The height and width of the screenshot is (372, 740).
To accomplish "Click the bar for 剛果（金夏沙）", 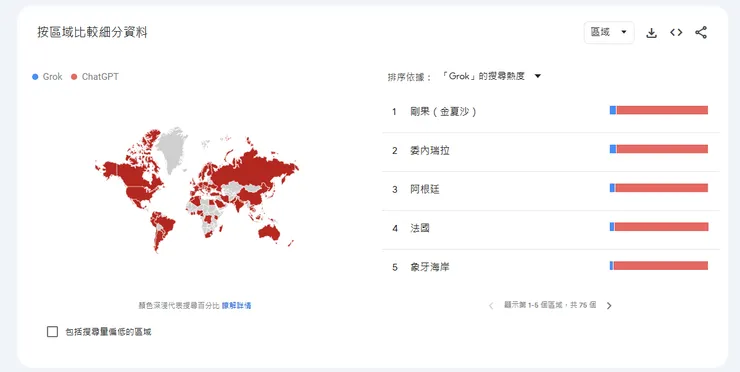I will [659, 110].
